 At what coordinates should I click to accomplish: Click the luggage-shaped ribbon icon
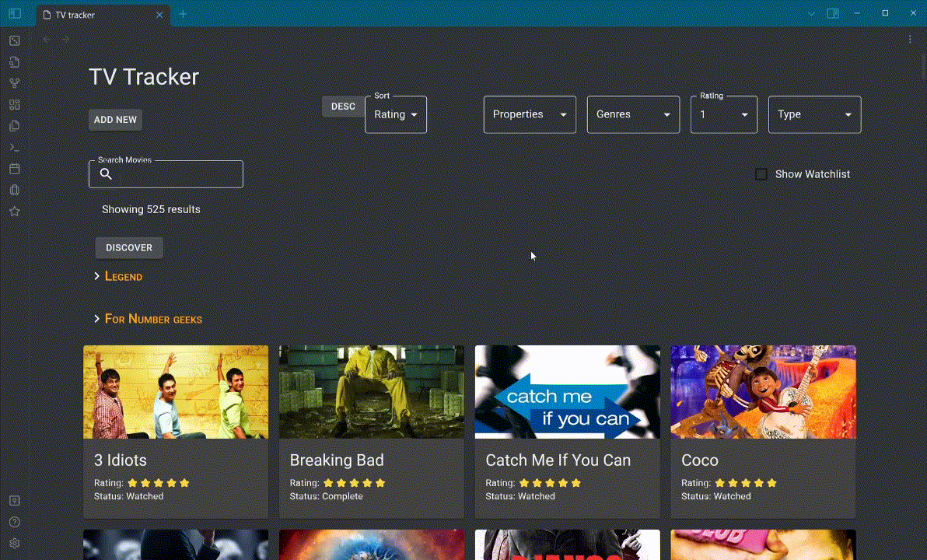click(15, 190)
